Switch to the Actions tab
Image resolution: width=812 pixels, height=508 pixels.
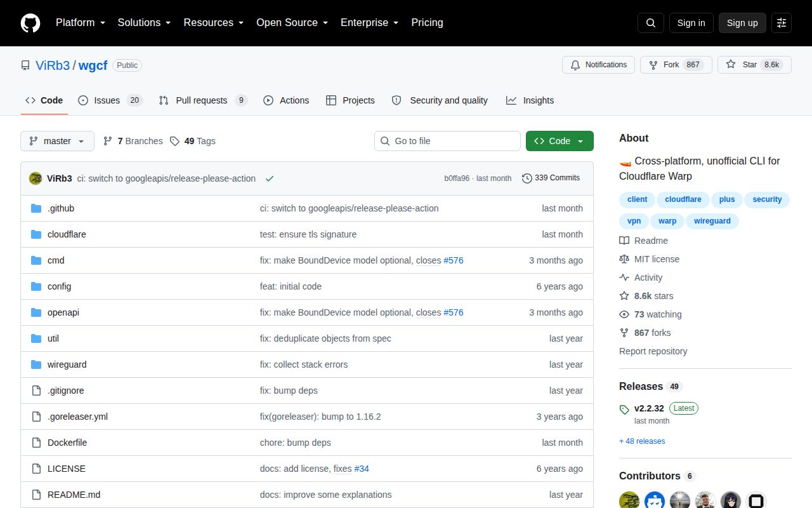click(286, 100)
